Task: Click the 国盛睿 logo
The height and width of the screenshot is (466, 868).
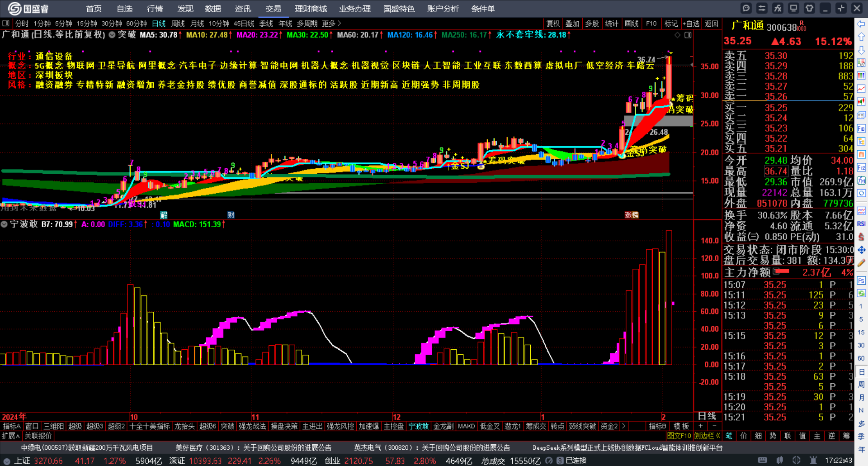Action: tap(28, 9)
